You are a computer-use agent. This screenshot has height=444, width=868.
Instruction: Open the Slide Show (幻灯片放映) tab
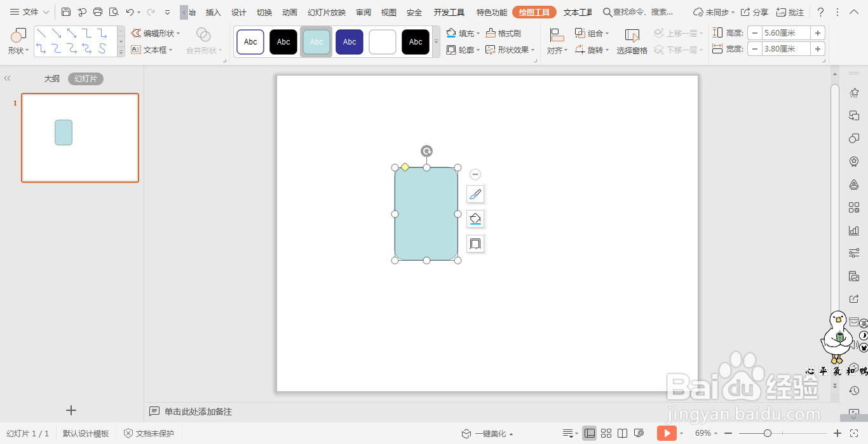click(327, 12)
